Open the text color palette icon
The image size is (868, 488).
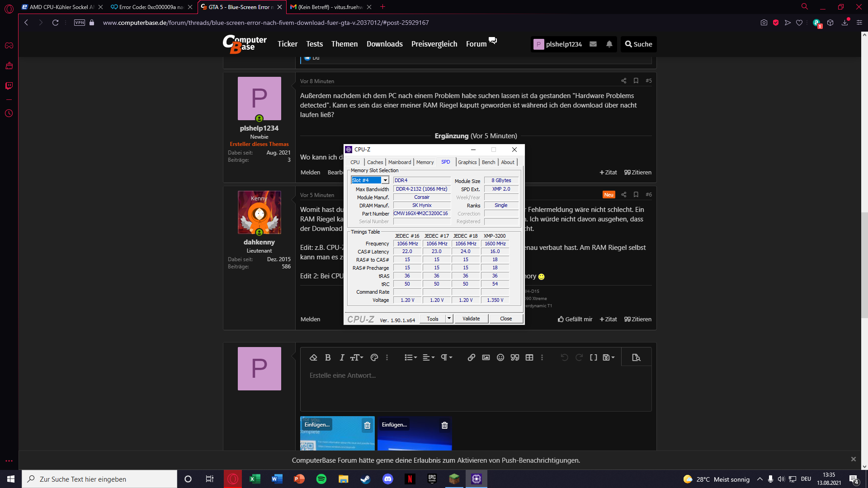(374, 357)
